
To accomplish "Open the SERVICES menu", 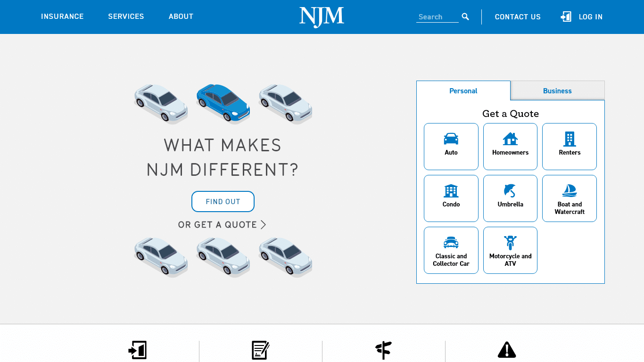I will coord(126,16).
